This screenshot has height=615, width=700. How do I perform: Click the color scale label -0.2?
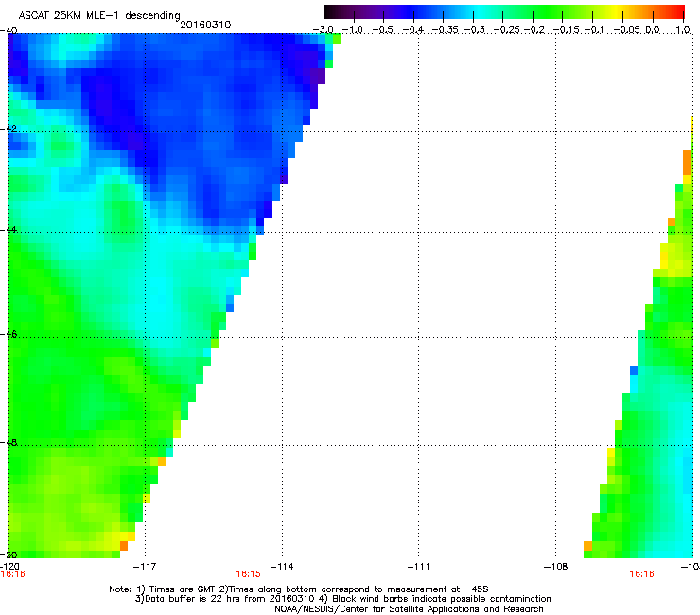[x=534, y=30]
